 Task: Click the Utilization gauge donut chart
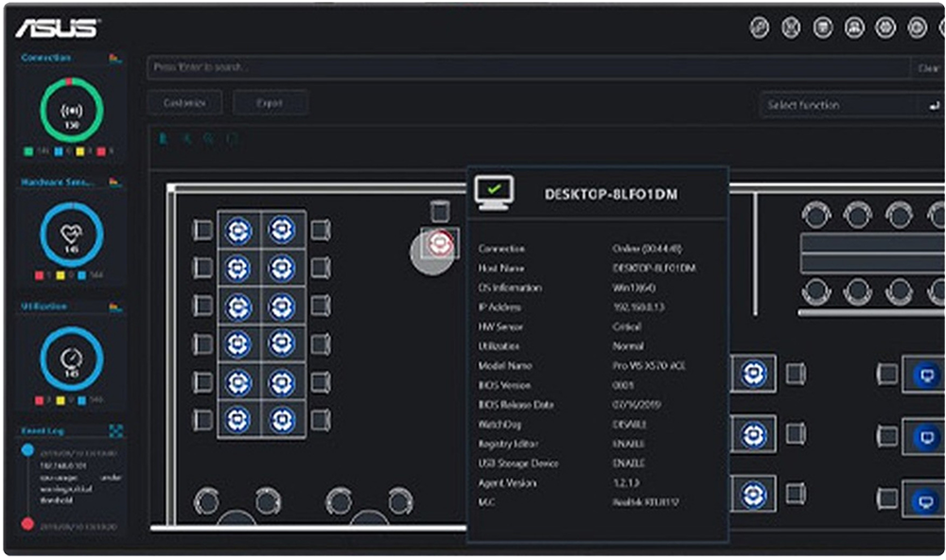pos(72,359)
